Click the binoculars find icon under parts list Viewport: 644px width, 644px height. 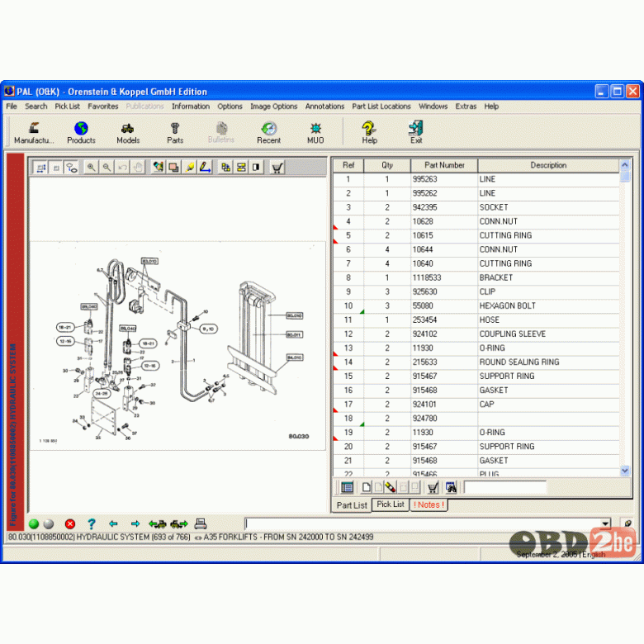[x=451, y=487]
